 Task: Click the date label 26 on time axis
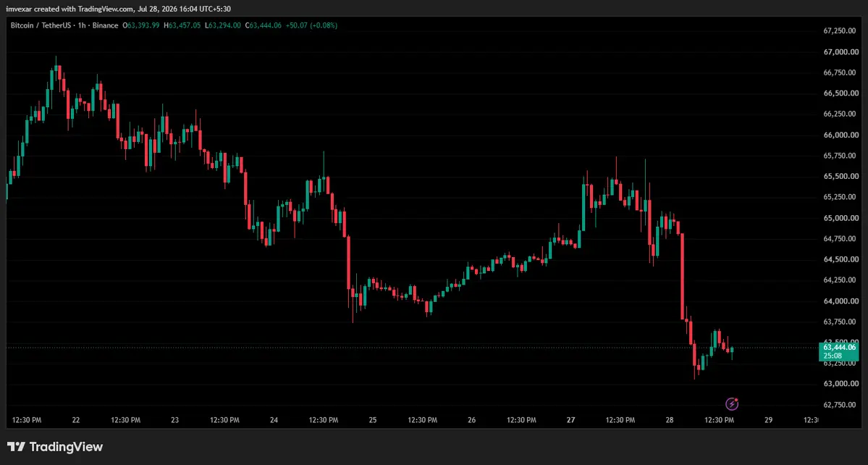point(471,420)
